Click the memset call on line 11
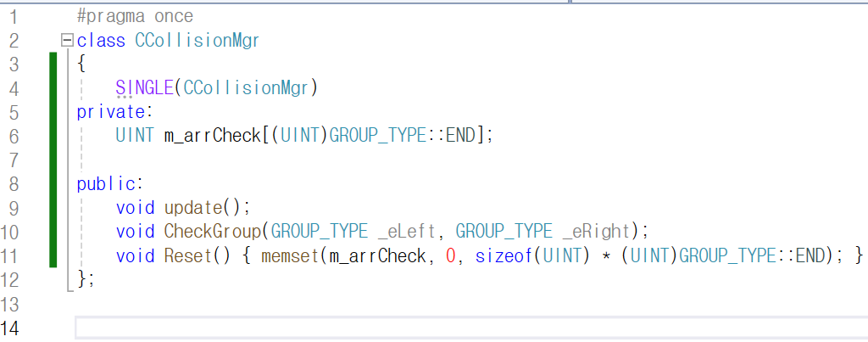The height and width of the screenshot is (342, 868). tap(290, 255)
